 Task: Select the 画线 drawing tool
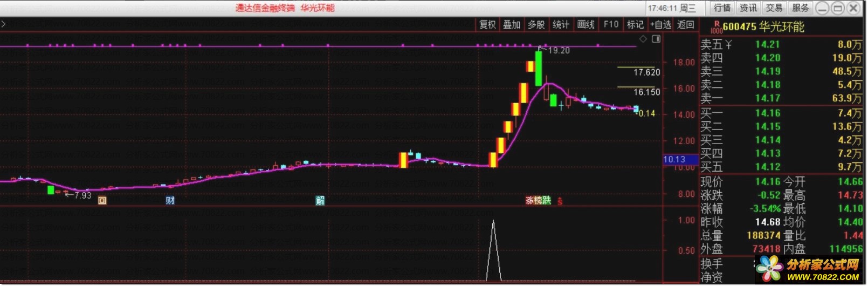(x=585, y=24)
